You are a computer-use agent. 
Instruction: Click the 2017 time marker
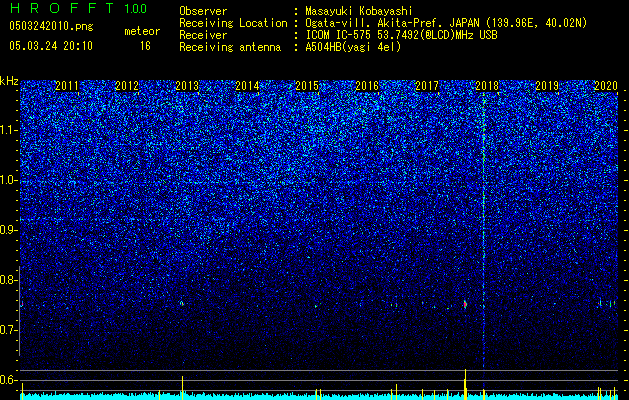[x=427, y=85]
